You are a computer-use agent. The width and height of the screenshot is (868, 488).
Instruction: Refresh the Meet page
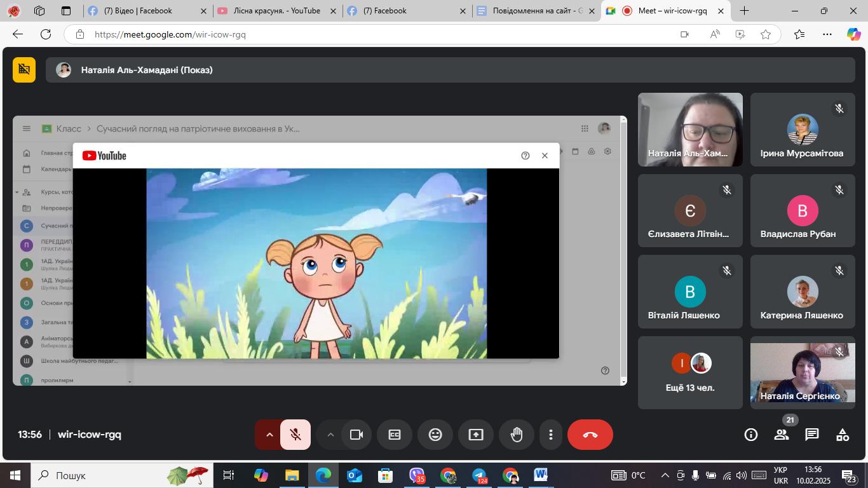tap(46, 34)
